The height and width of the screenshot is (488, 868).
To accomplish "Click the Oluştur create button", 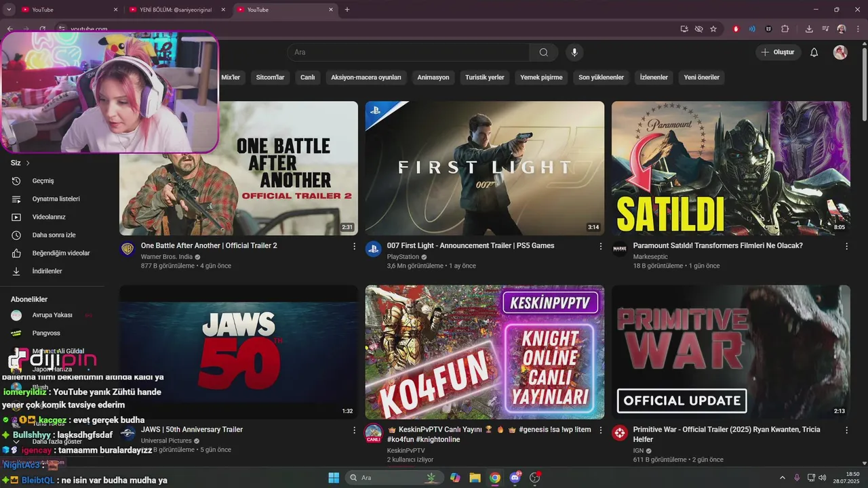I will pos(778,52).
